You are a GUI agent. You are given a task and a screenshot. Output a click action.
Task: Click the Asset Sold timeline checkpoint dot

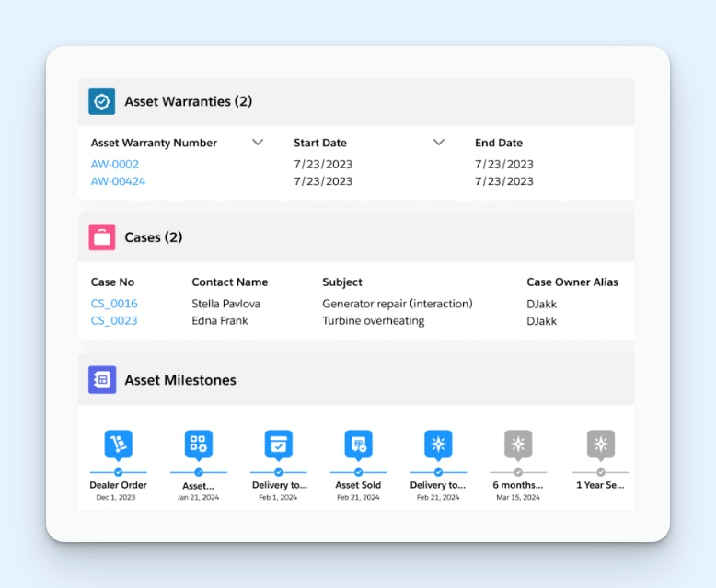358,472
